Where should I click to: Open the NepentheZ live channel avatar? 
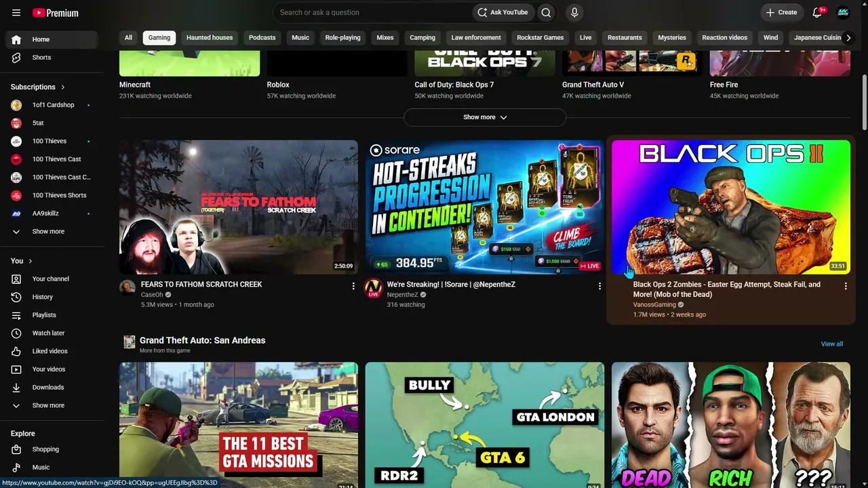[374, 288]
